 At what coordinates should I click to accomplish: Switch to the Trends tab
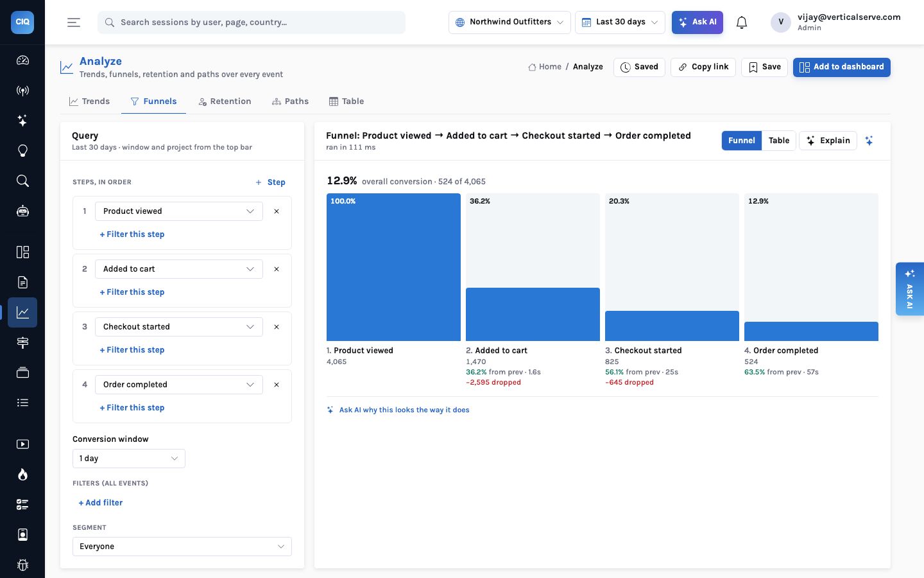89,101
